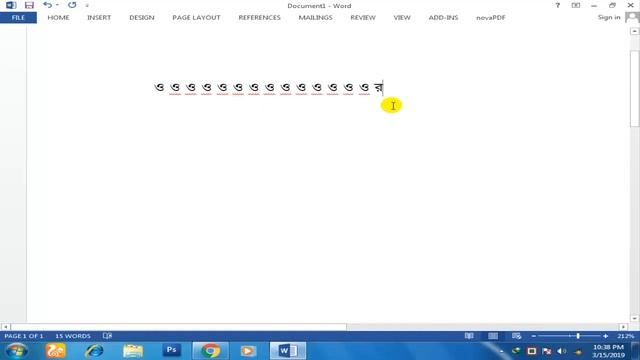
Task: Open Photoshop from the taskbar
Action: coord(171,351)
